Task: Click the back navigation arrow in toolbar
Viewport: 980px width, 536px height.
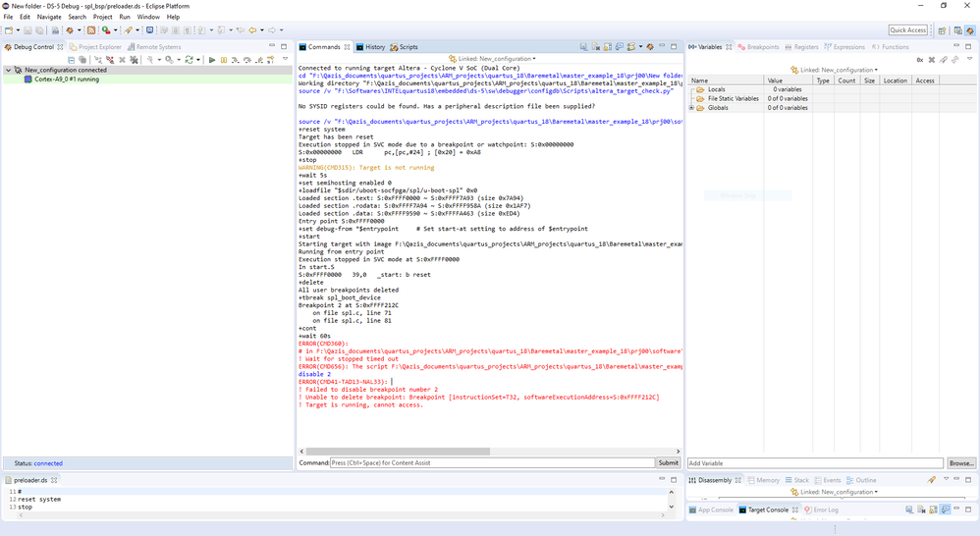Action: (252, 30)
